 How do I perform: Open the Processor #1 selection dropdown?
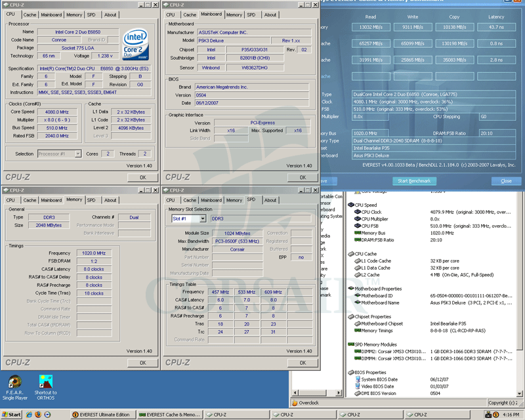click(78, 154)
